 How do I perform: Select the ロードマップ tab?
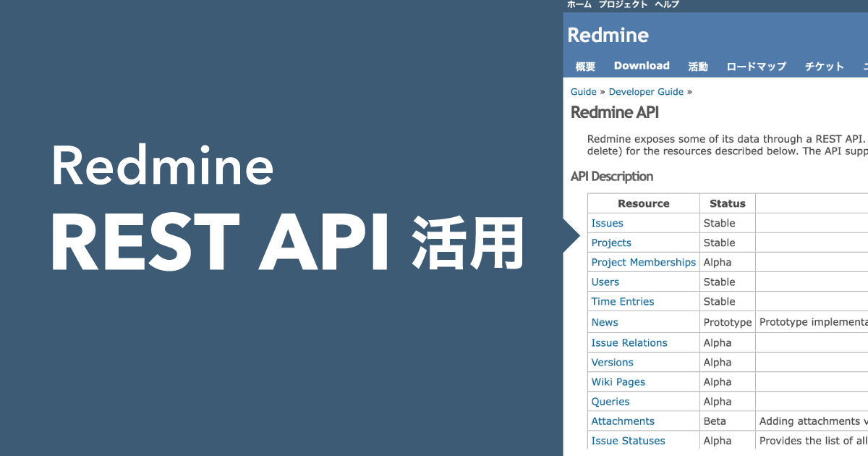click(756, 67)
